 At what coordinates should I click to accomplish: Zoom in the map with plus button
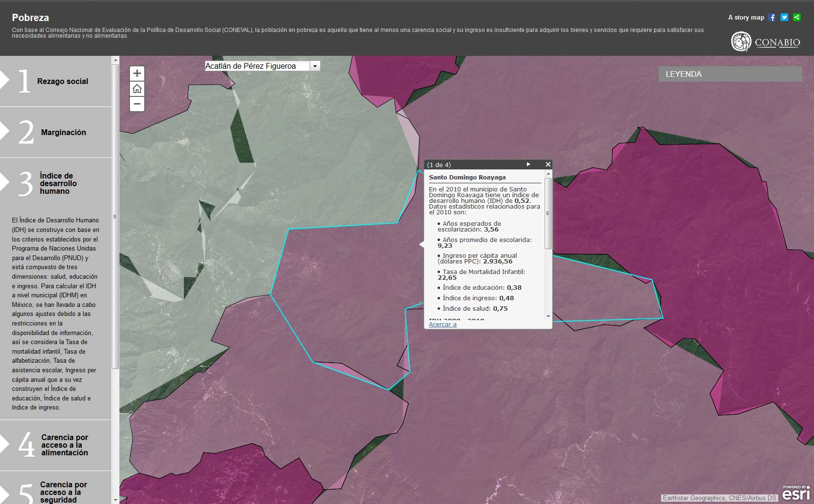pyautogui.click(x=137, y=73)
